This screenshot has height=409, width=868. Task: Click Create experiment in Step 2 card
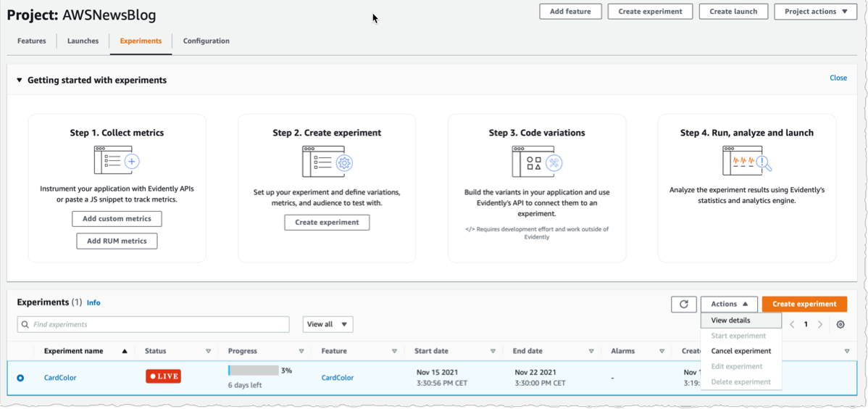point(327,222)
